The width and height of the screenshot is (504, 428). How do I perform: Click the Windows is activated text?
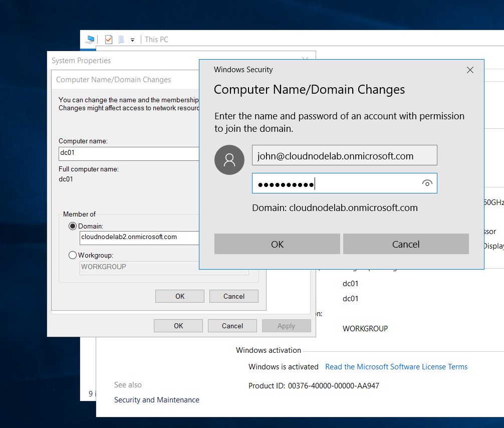283,366
